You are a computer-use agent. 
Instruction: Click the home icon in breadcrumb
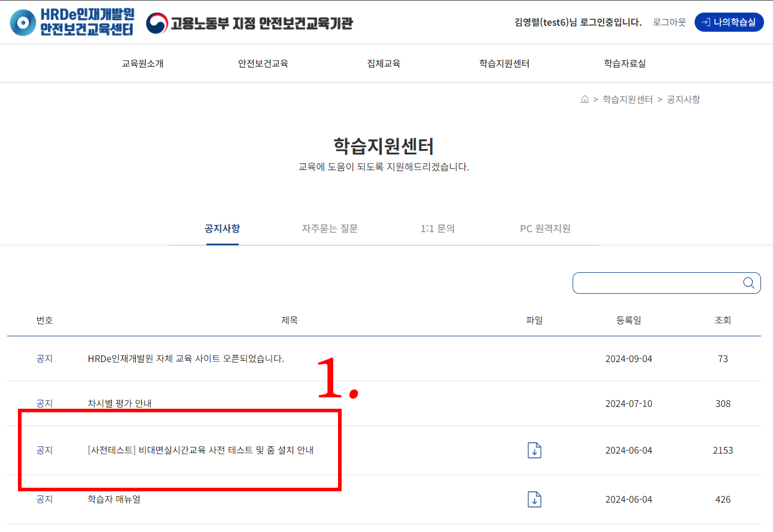pos(585,99)
